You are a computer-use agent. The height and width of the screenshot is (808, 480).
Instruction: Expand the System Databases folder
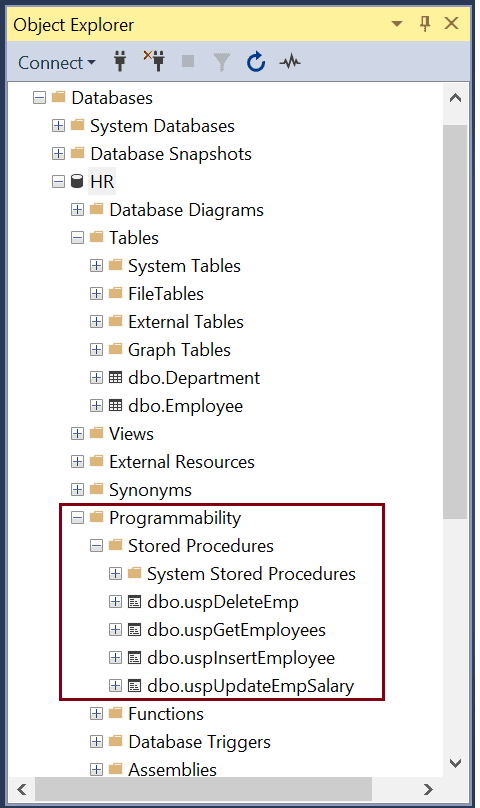click(x=58, y=126)
